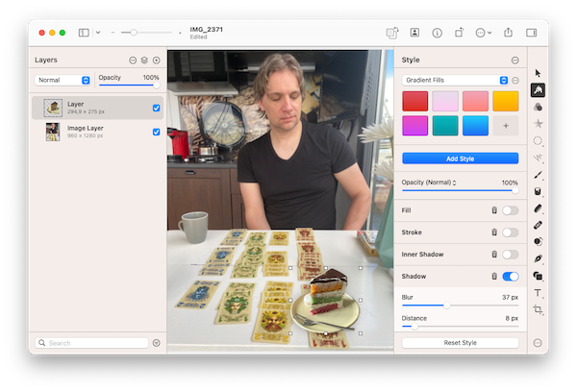Open preset collection options next to Gradient Fills
Viewport: 577px width, 392px height.
click(x=515, y=80)
